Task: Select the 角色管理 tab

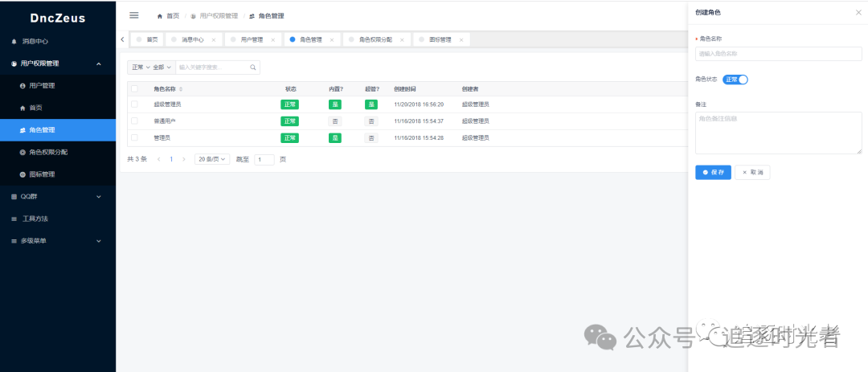Action: (310, 40)
